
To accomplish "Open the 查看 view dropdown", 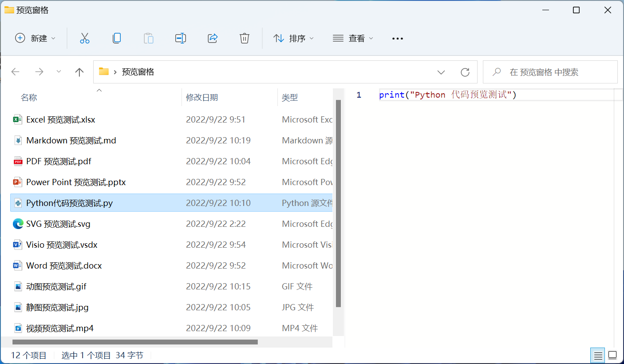I will click(x=353, y=38).
